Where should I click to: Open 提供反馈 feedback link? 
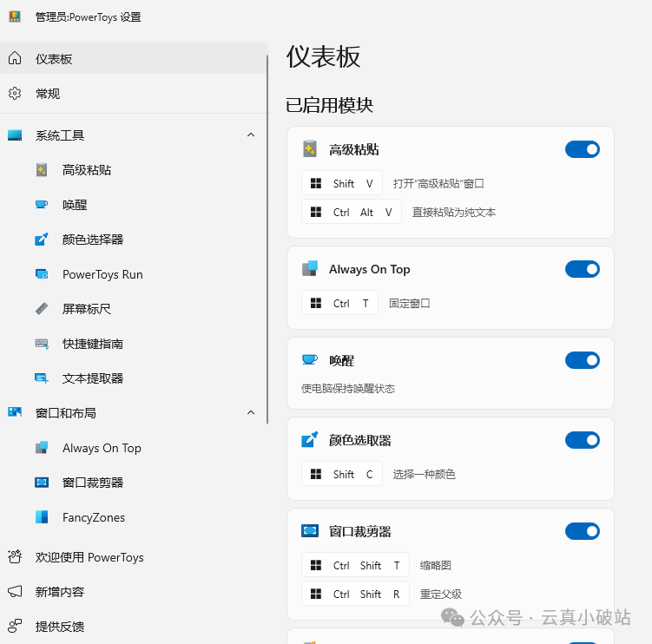tap(134, 627)
